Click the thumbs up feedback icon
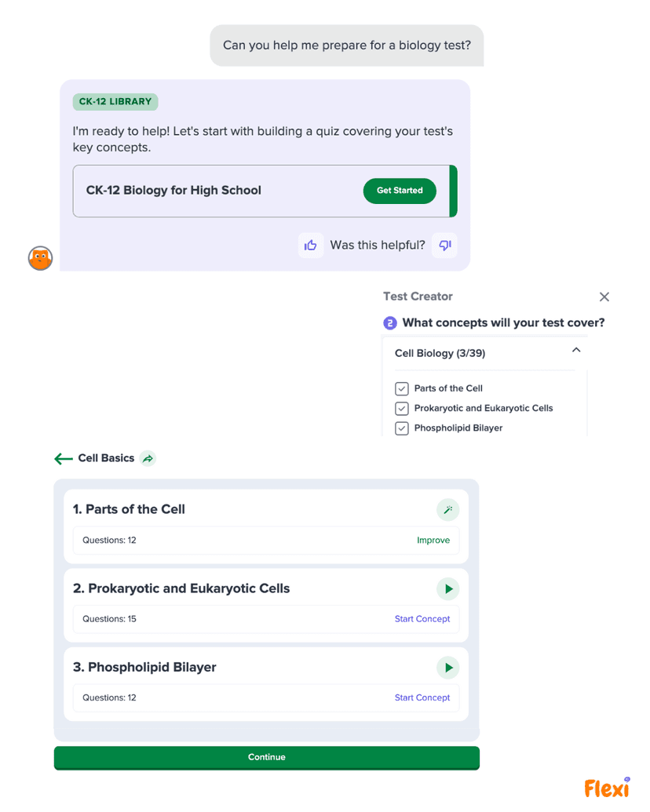 point(311,245)
